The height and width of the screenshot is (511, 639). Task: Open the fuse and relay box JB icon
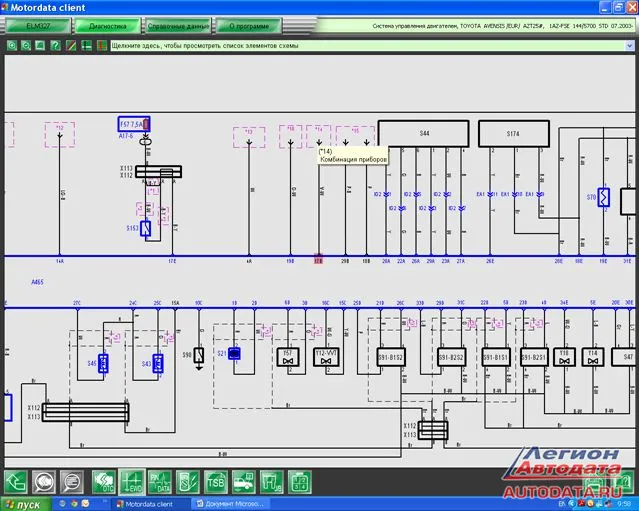pos(272,482)
